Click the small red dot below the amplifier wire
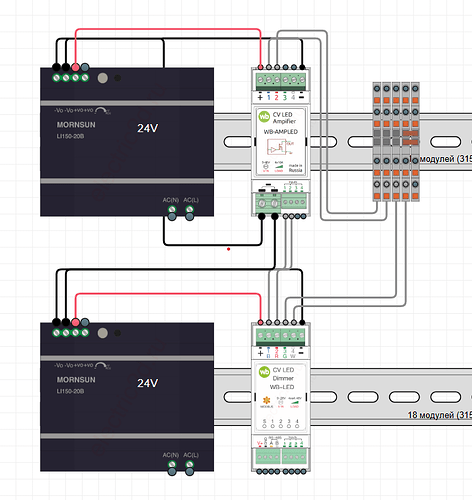Viewport: 472px width, 500px height. click(228, 249)
